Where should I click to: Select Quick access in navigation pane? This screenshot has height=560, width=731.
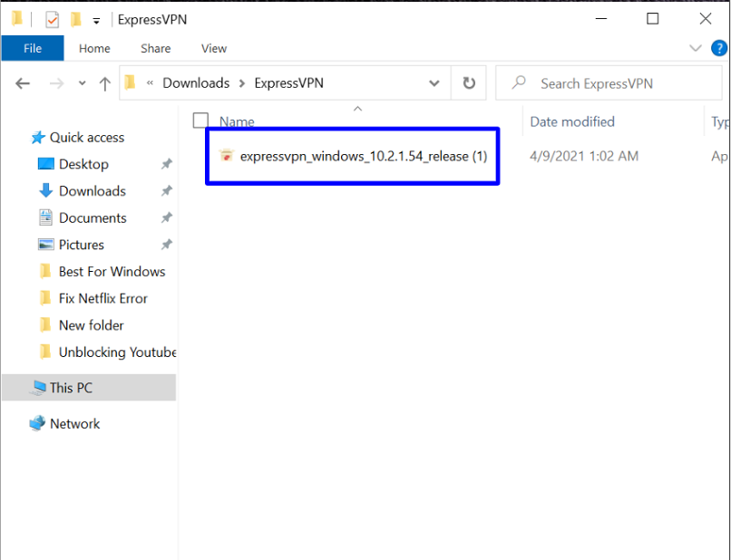pyautogui.click(x=87, y=138)
